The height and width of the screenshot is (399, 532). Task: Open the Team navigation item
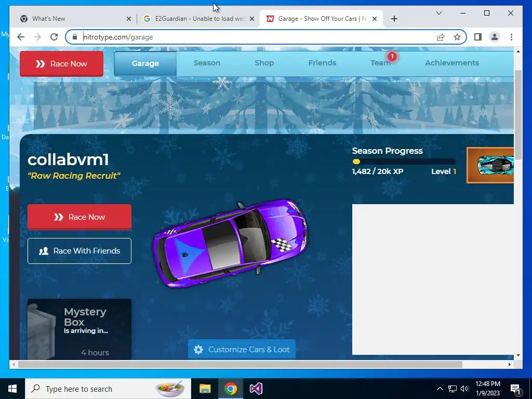click(x=380, y=63)
